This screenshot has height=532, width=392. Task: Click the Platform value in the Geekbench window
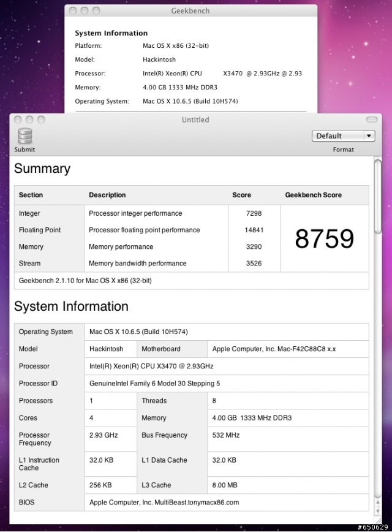click(176, 46)
